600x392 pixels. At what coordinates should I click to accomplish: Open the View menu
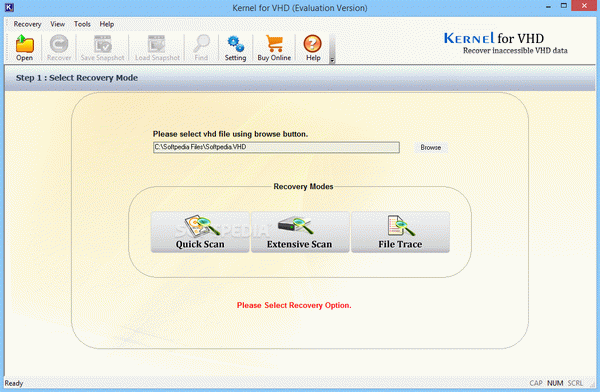click(57, 24)
